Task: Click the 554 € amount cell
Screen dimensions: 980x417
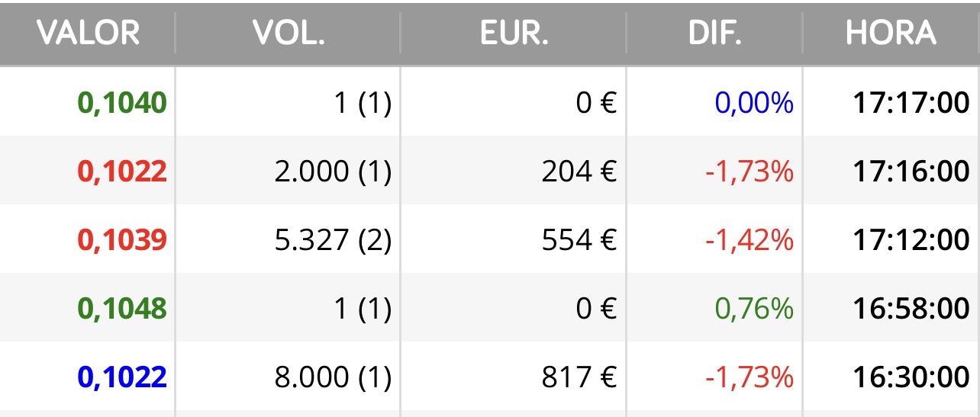Action: click(x=579, y=240)
